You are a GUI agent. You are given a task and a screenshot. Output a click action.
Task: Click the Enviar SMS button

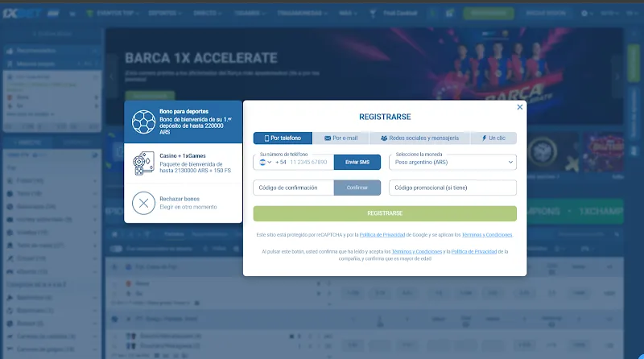tap(357, 163)
